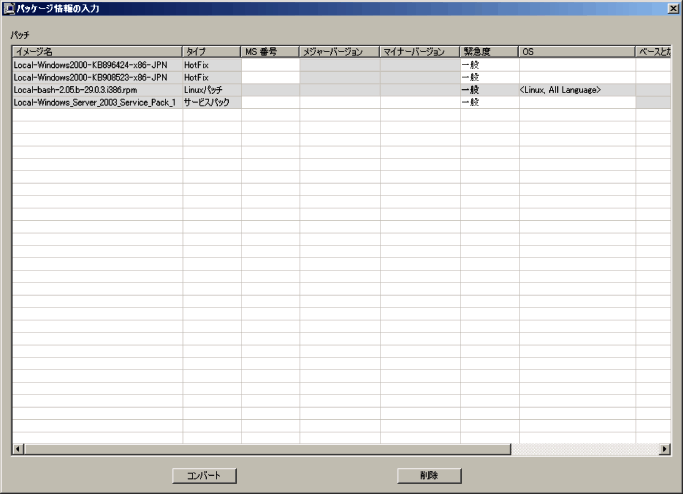This screenshot has height=494, width=683.
Task: Click MS 番号 field for KB896424 row
Action: tap(270, 65)
